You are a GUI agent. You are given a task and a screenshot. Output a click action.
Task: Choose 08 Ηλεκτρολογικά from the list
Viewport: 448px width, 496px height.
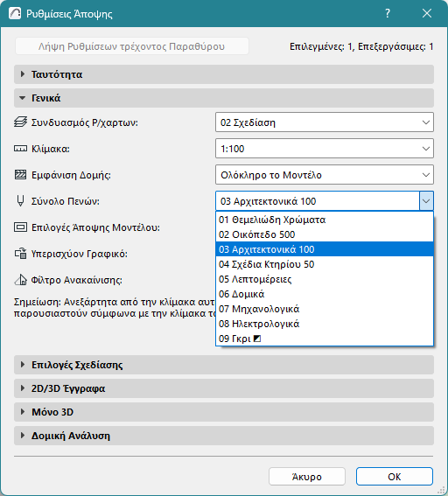point(325,324)
